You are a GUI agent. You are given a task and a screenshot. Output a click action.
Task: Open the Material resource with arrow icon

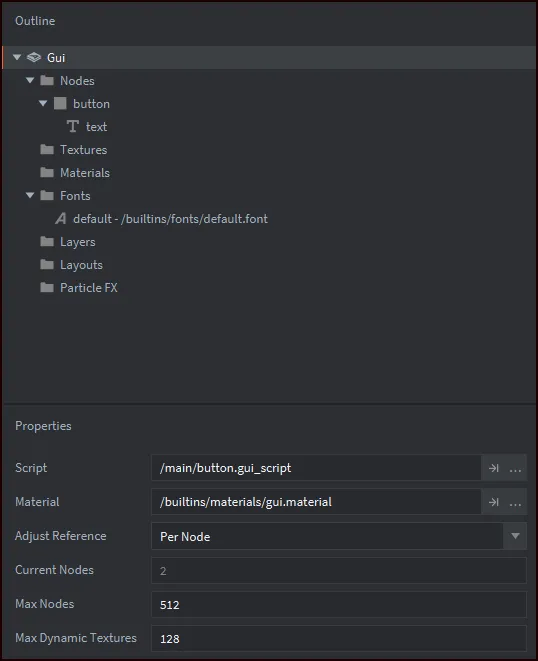click(x=493, y=502)
